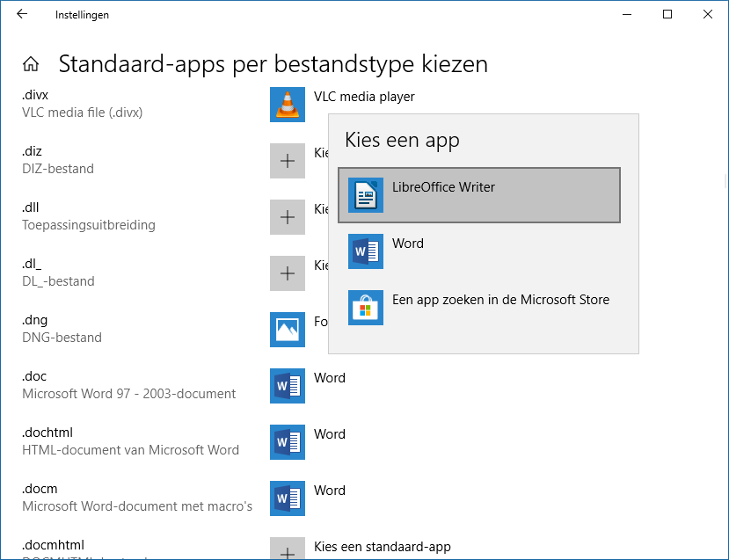729x560 pixels.
Task: Select 'Een app zoeken in de Microsoft Store'
Action: click(x=479, y=308)
